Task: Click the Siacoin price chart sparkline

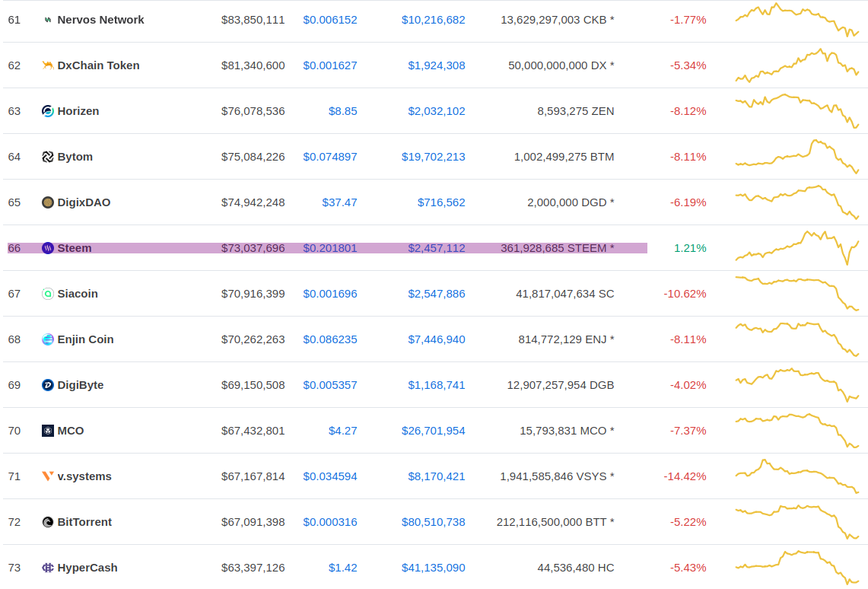Action: [795, 294]
